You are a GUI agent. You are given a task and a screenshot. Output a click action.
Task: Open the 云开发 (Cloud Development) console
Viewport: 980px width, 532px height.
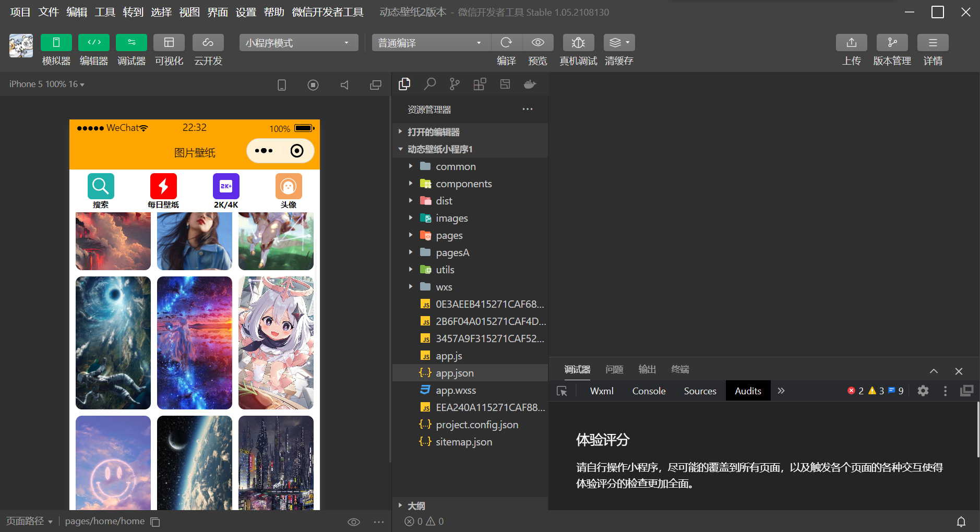click(x=208, y=50)
